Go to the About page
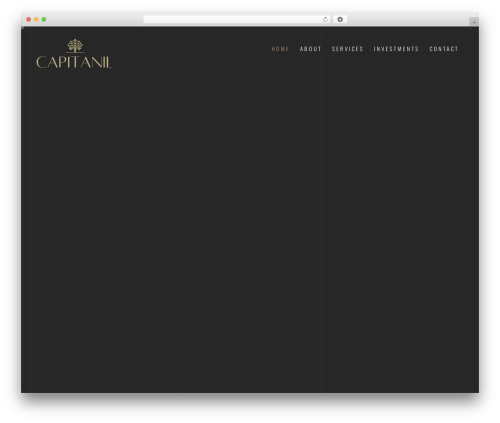This screenshot has height=423, width=500. coord(310,49)
